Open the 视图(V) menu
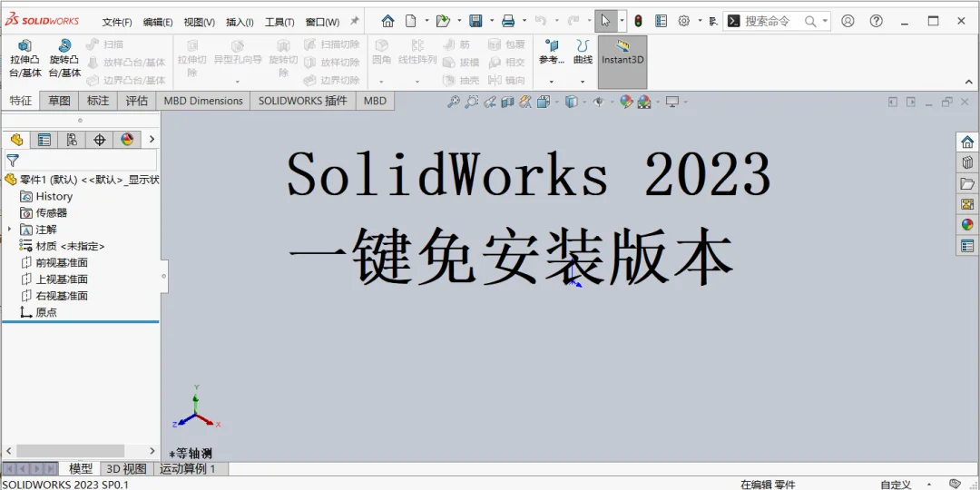Viewport: 980px width, 490px height. pyautogui.click(x=199, y=22)
